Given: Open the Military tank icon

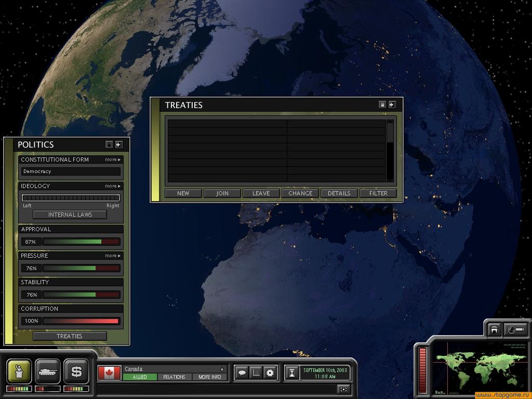Looking at the screenshot, I should pos(48,371).
